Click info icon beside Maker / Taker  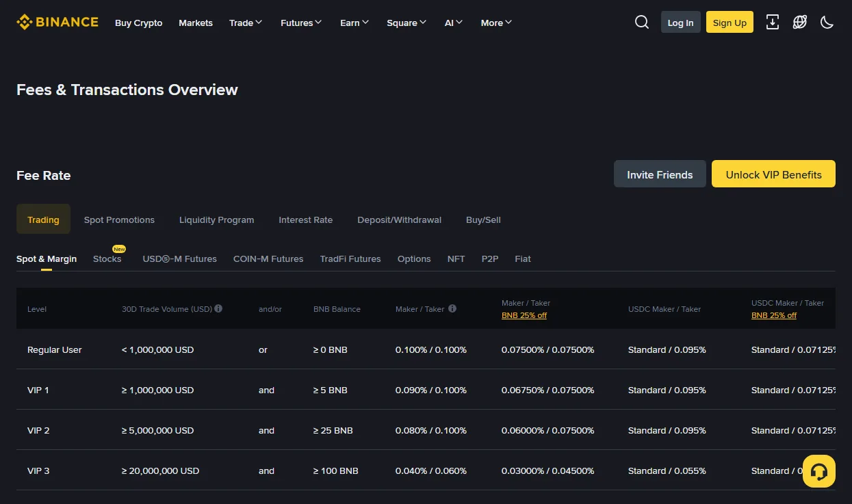pyautogui.click(x=452, y=308)
